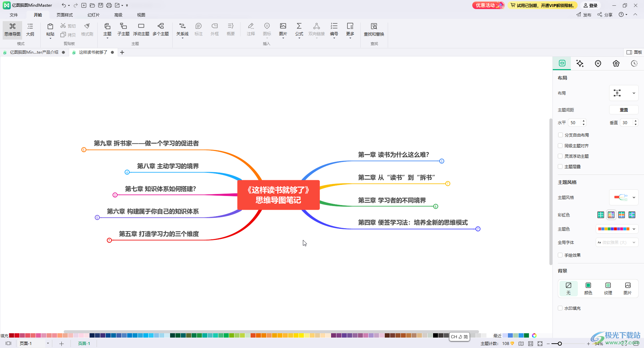Image resolution: width=644 pixels, height=348 pixels.
Task: Switch to 亿图脑图MindMaster产品介绍 document tab
Action: (x=34, y=52)
